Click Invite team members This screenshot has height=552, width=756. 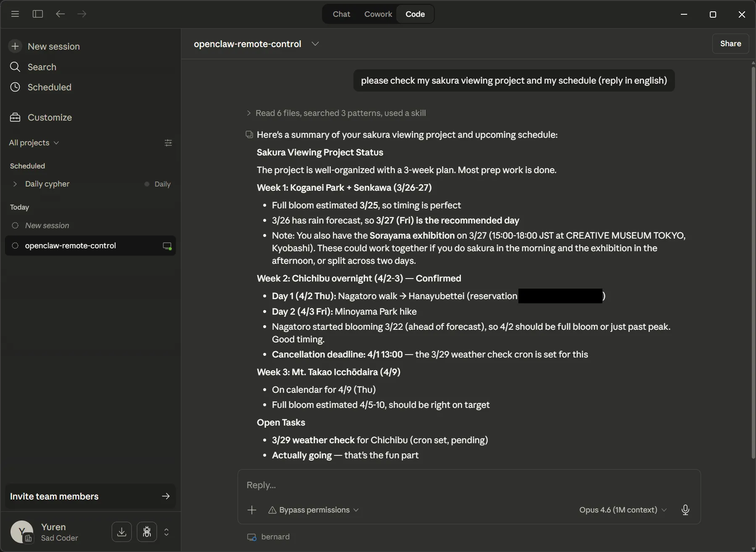point(54,496)
